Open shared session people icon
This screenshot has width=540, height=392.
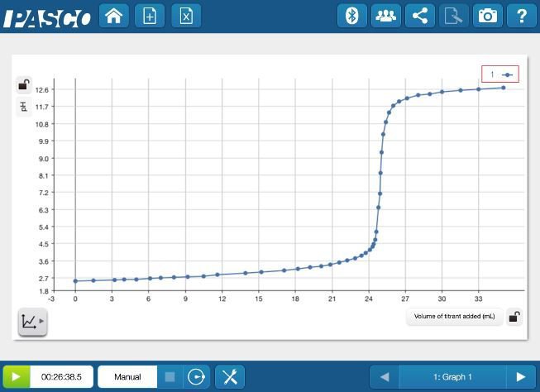385,16
